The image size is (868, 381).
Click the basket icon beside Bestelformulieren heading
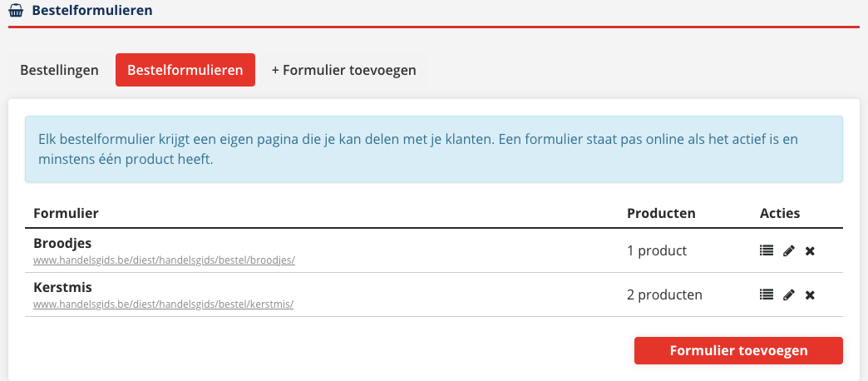pyautogui.click(x=16, y=10)
